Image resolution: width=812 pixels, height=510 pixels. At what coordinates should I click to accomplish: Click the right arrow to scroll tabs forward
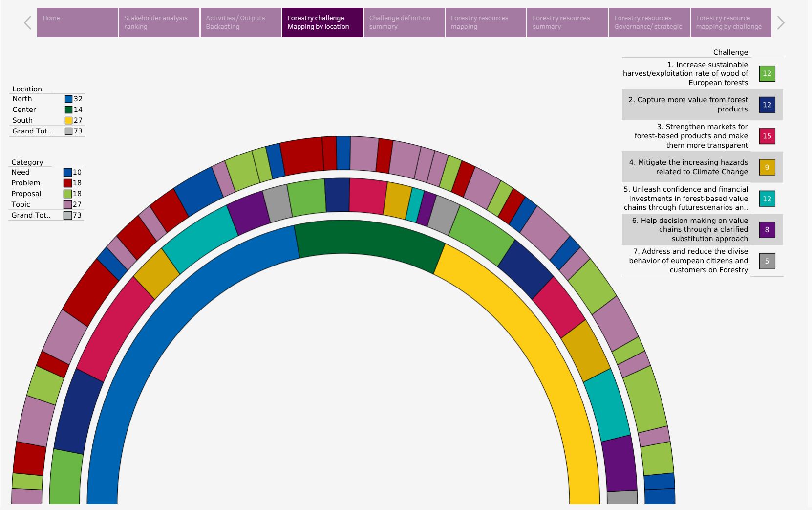pyautogui.click(x=780, y=22)
